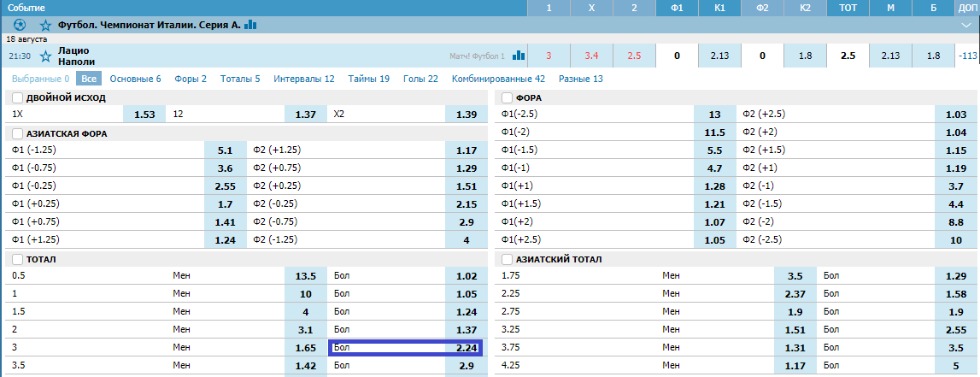Pick double chance 12 at 1.37
980x377 pixels.
point(306,115)
